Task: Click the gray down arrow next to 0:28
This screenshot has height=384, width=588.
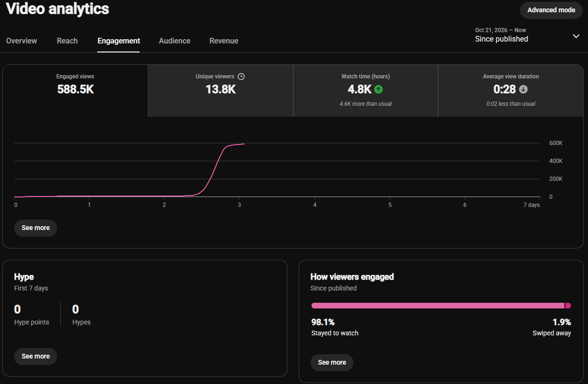Action: coord(523,89)
